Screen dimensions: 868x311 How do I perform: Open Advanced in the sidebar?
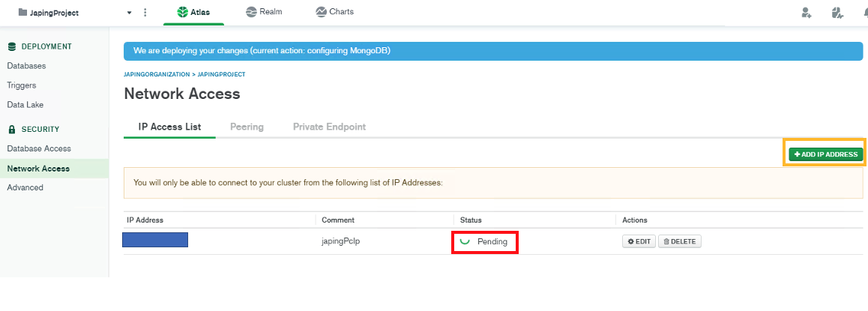25,187
